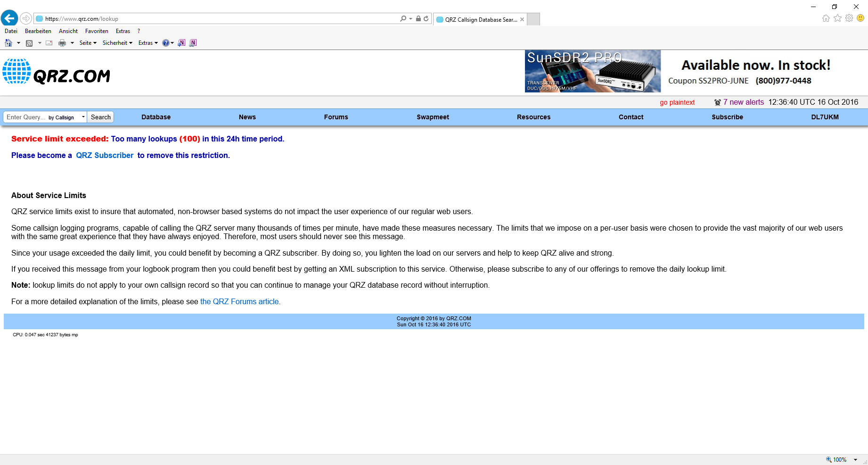The image size is (868, 465).
Task: Expand the zoom level dropdown arrow
Action: pos(855,460)
